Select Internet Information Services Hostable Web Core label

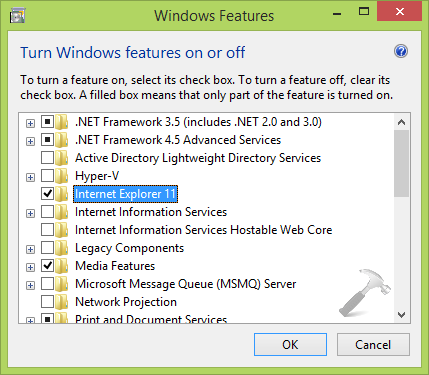[x=204, y=230]
